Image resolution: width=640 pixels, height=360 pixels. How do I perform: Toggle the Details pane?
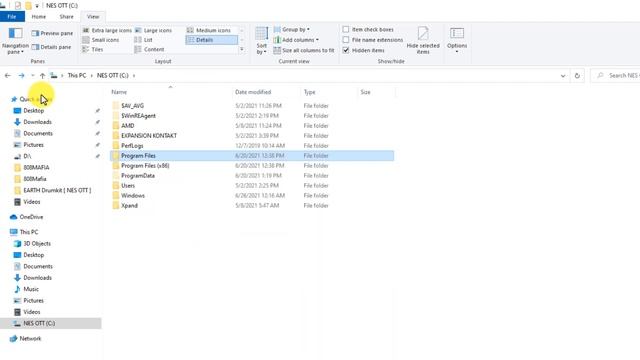(51, 47)
